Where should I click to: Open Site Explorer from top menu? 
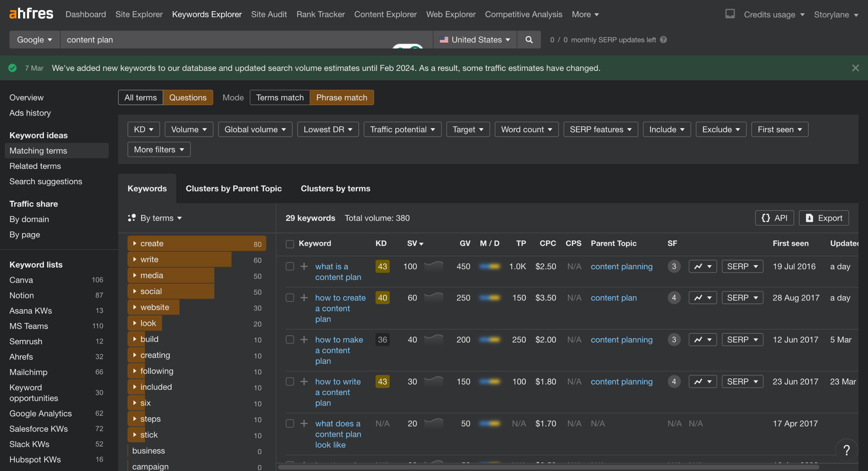139,14
